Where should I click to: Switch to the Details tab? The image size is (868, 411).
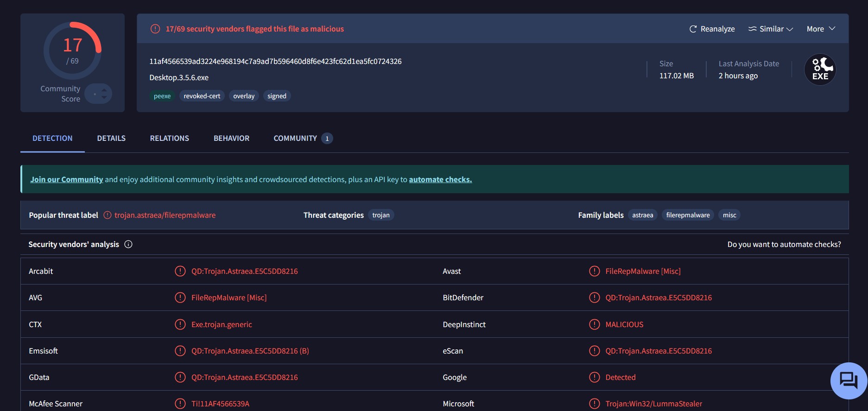point(111,138)
